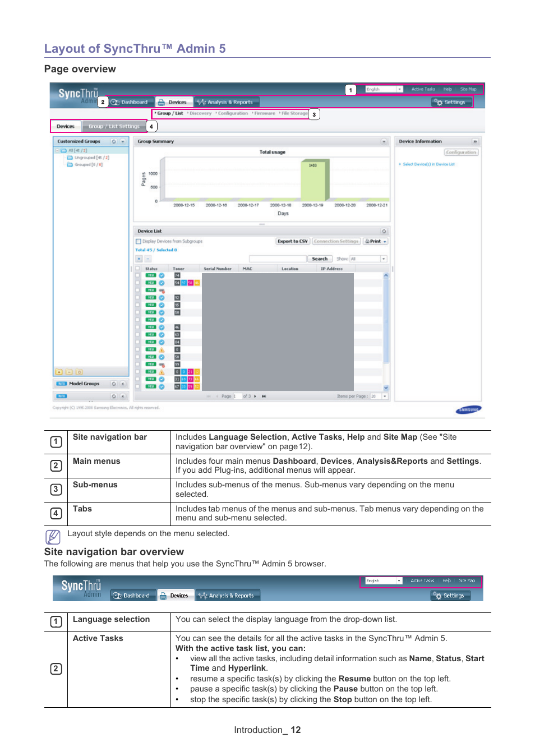Click the Export to CSV button
The image size is (535, 756).
point(293,241)
